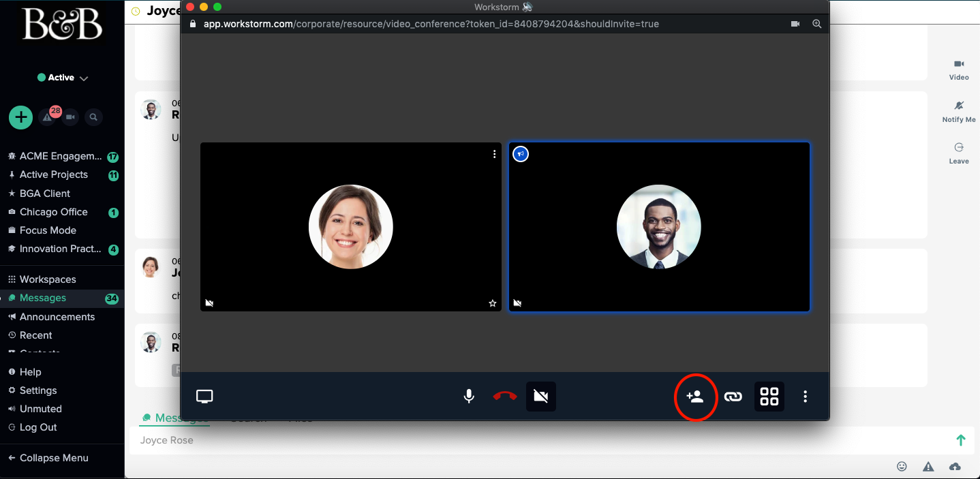Select the Messages tab above the input

tap(175, 418)
